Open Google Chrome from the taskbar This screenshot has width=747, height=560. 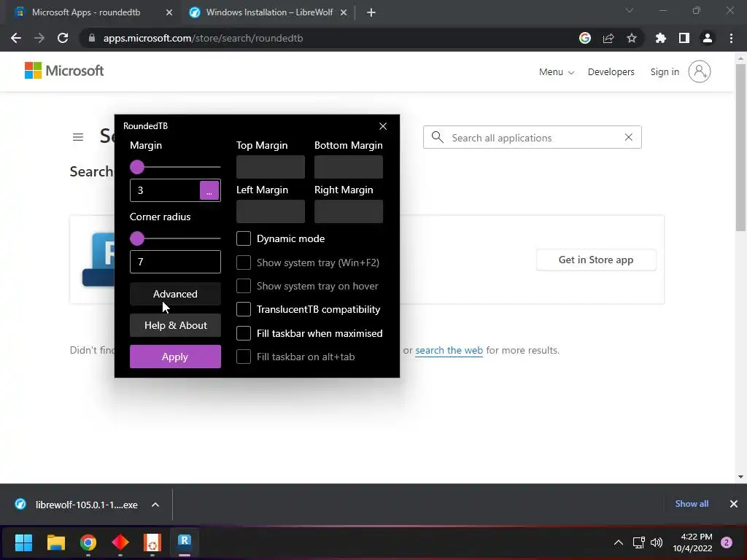pyautogui.click(x=88, y=542)
